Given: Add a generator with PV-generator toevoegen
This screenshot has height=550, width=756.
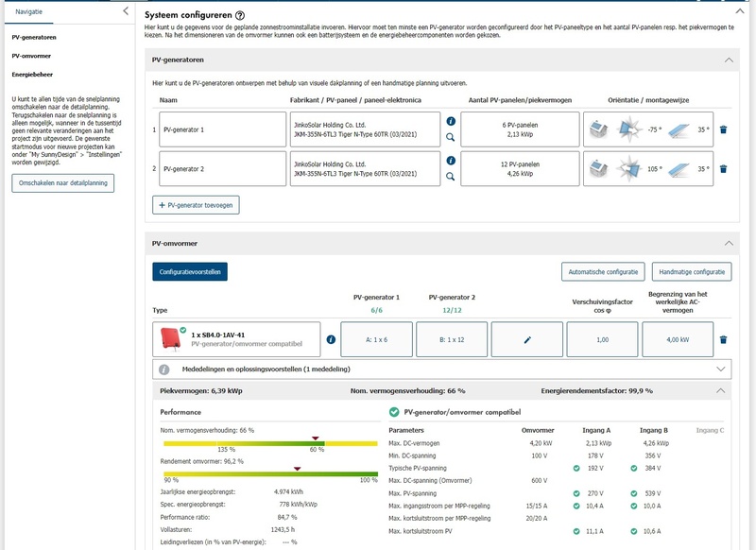Looking at the screenshot, I should pyautogui.click(x=196, y=204).
